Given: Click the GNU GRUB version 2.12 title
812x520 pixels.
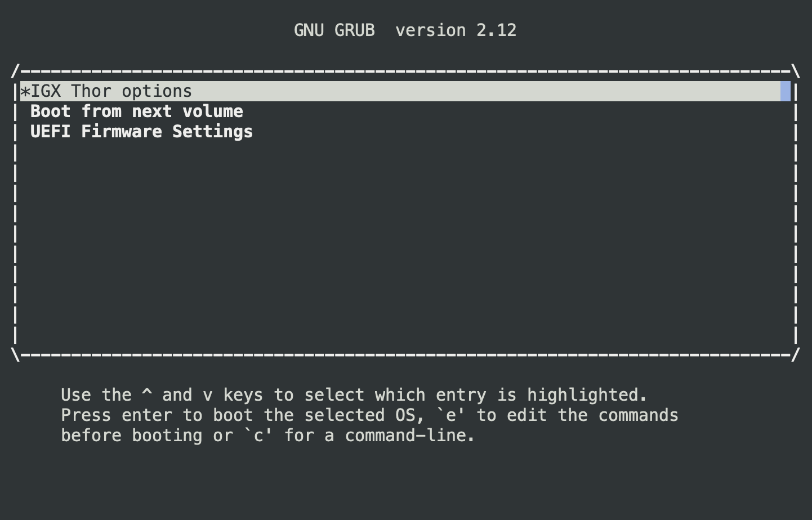Looking at the screenshot, I should pos(405,30).
